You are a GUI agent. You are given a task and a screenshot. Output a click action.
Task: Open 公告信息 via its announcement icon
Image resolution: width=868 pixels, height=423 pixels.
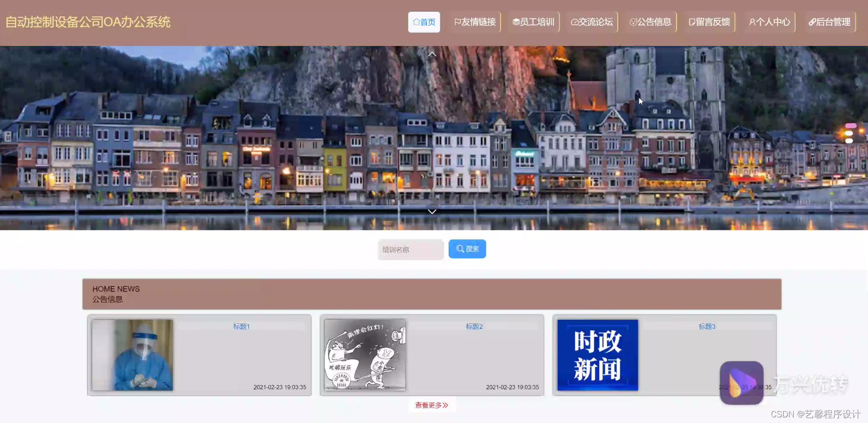tap(633, 21)
